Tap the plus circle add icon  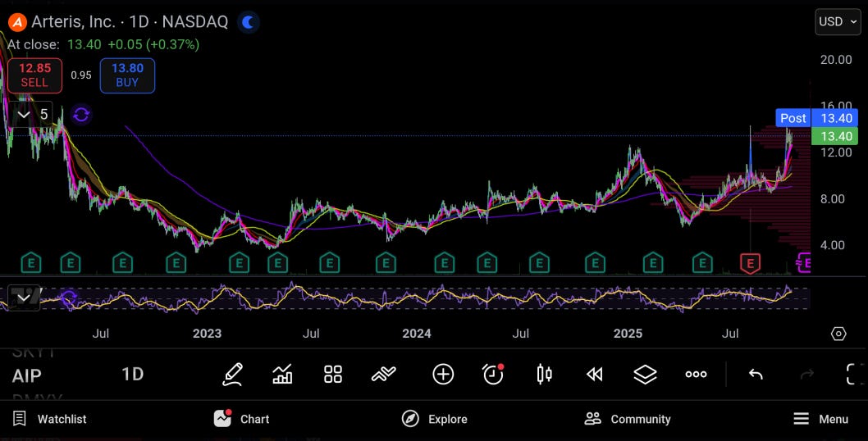(x=443, y=375)
